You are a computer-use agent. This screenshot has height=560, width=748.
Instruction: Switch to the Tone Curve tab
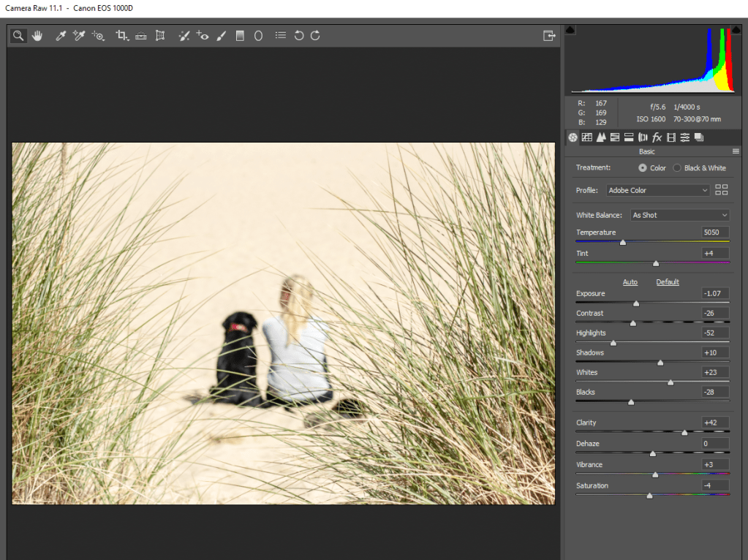coord(587,137)
